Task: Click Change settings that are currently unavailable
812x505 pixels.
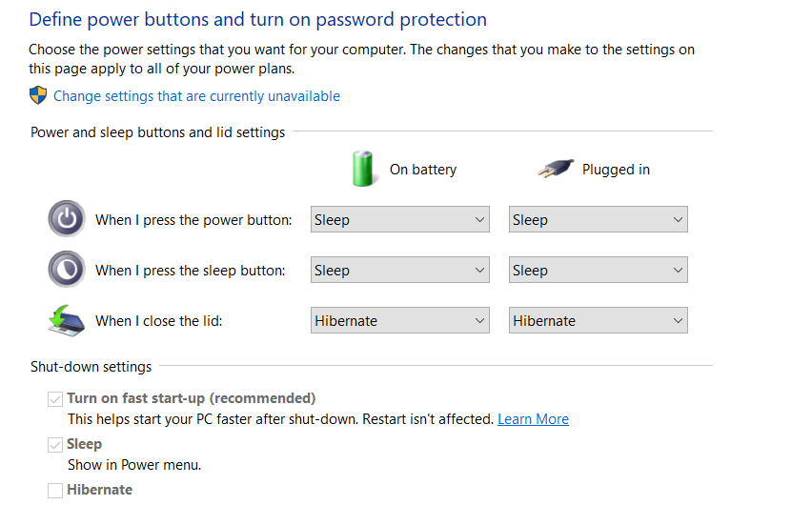Action: [x=196, y=96]
